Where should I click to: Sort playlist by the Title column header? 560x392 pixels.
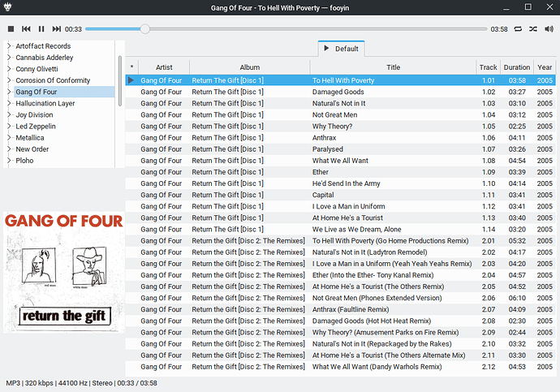point(393,67)
